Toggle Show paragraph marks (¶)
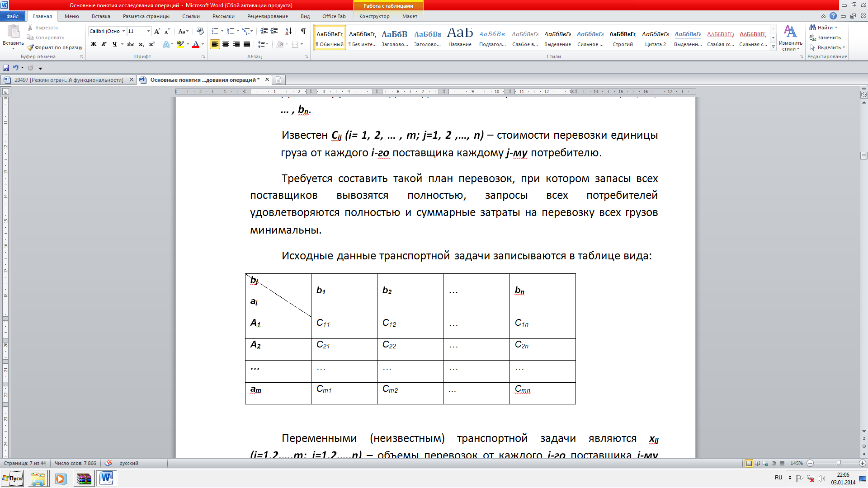 (x=303, y=31)
